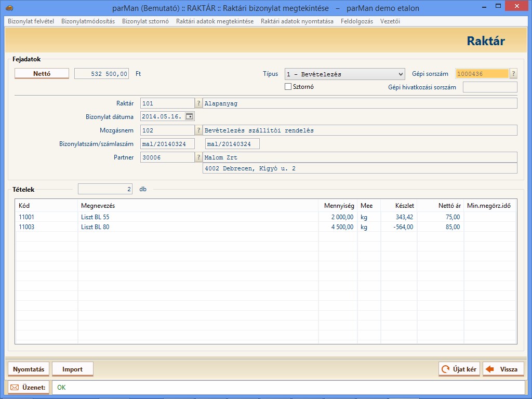The height and width of the screenshot is (399, 532).
Task: Click the Bizonylatszám field mal/20140324
Action: (x=168, y=144)
